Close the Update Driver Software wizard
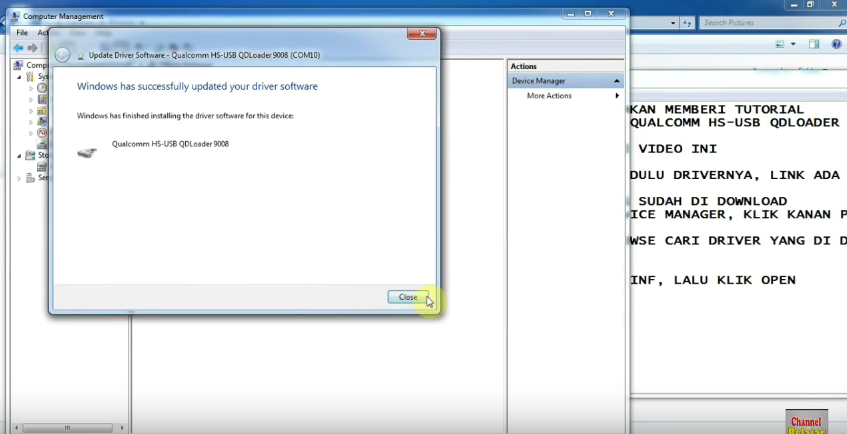The width and height of the screenshot is (847, 434). tap(408, 297)
